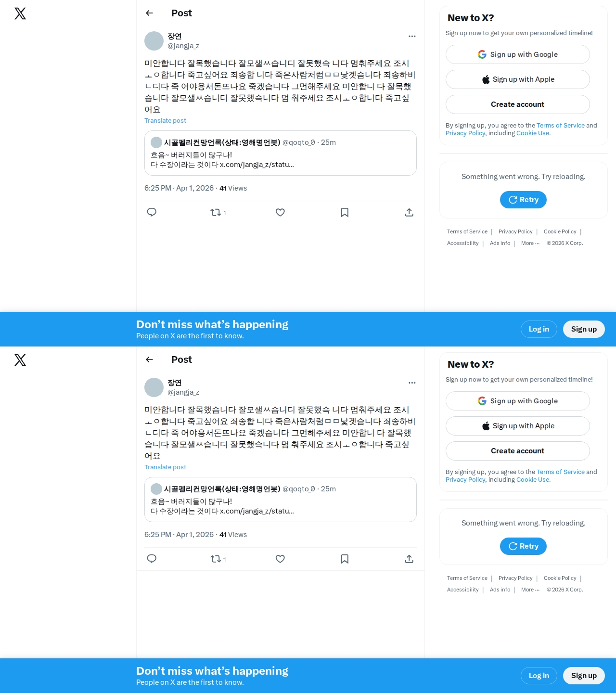
Task: Click the lower post's 장연 avatar
Action: tap(154, 387)
